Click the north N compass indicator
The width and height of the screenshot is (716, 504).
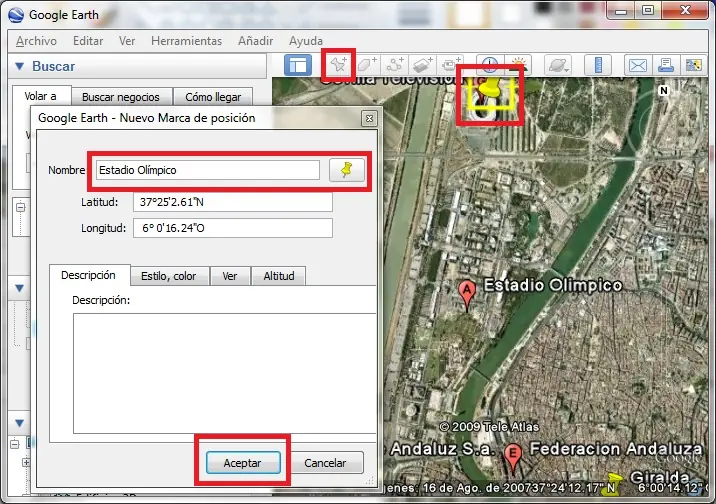pyautogui.click(x=664, y=90)
